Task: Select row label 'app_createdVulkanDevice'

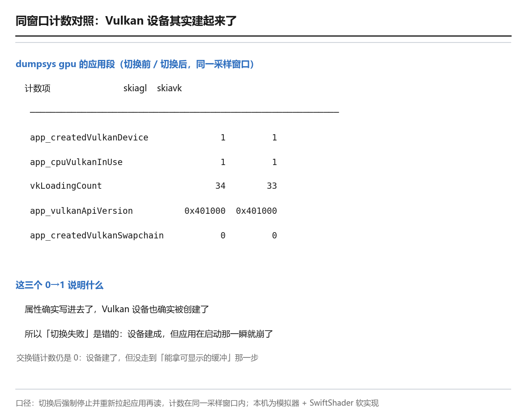Action: tap(89, 137)
